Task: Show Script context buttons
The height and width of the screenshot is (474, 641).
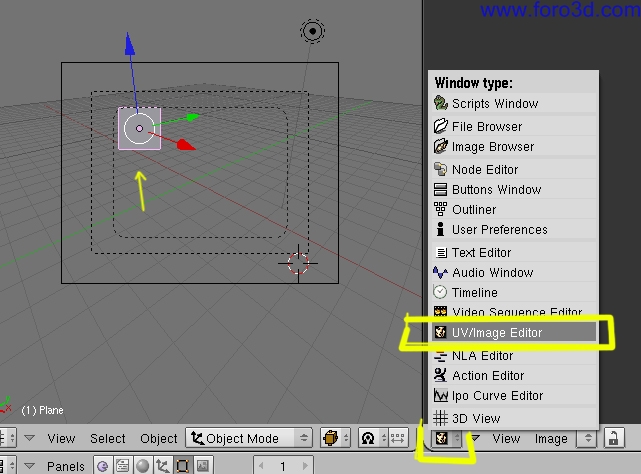Action: [x=123, y=466]
